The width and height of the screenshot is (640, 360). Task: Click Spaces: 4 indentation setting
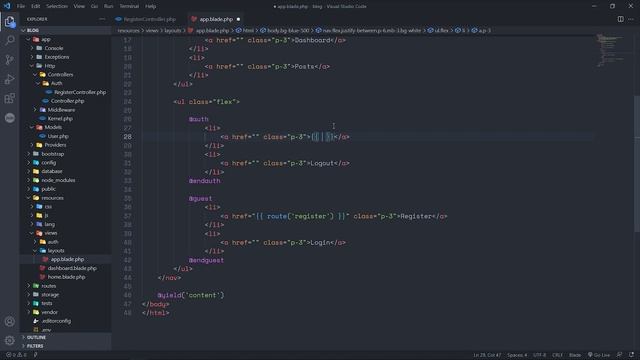click(517, 355)
